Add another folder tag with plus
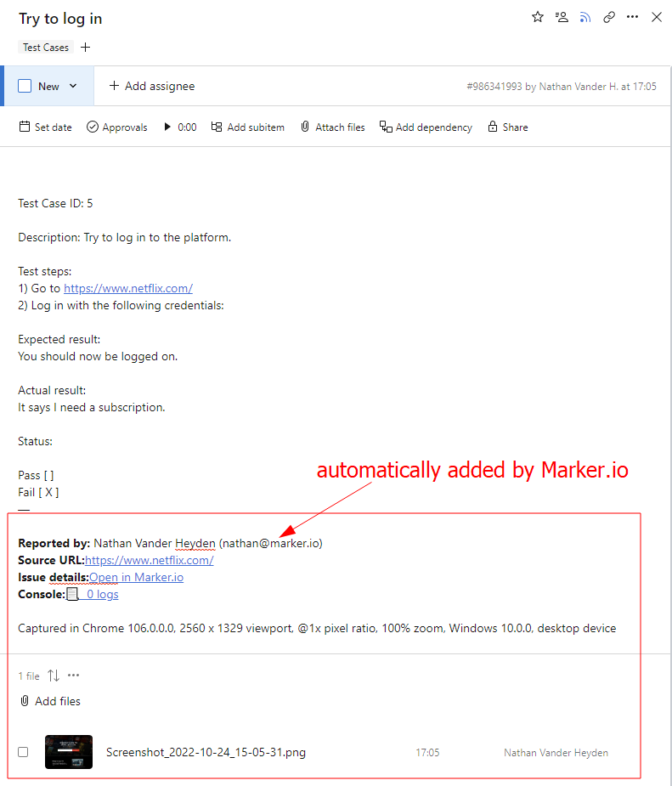The width and height of the screenshot is (672, 786). click(x=86, y=47)
